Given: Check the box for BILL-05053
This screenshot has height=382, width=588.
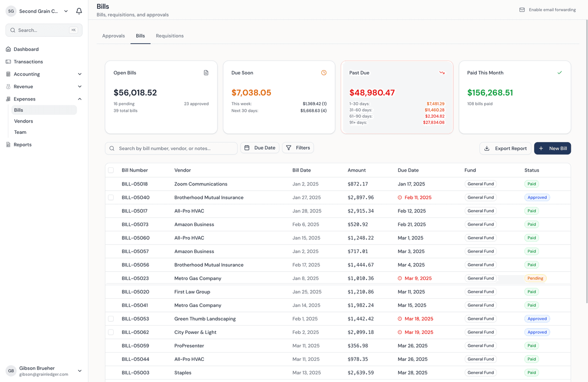Looking at the screenshot, I should pyautogui.click(x=111, y=319).
